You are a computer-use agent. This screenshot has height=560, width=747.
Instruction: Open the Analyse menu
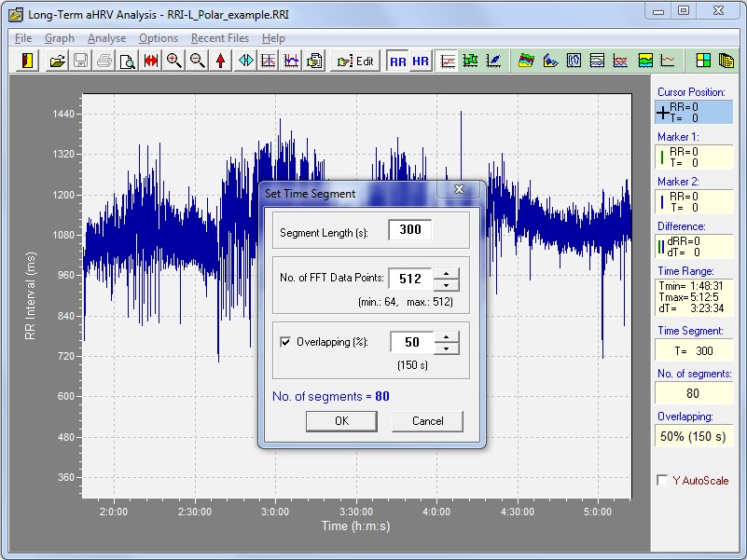106,38
